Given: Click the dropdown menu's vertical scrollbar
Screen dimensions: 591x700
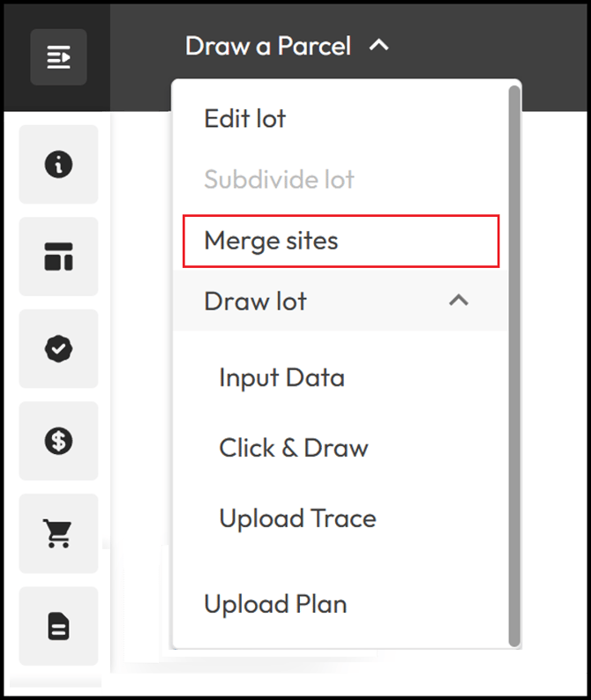Looking at the screenshot, I should (x=515, y=353).
